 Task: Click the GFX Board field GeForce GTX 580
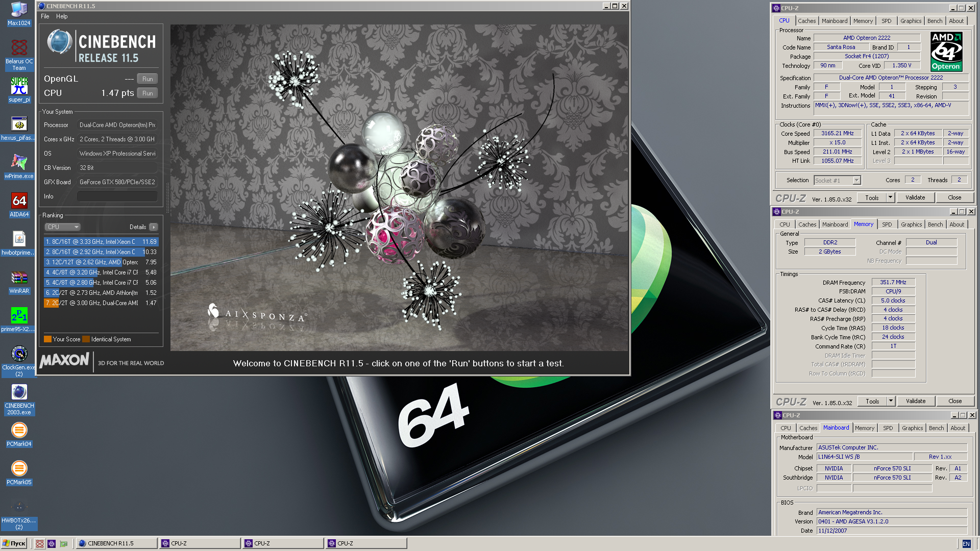tap(117, 182)
